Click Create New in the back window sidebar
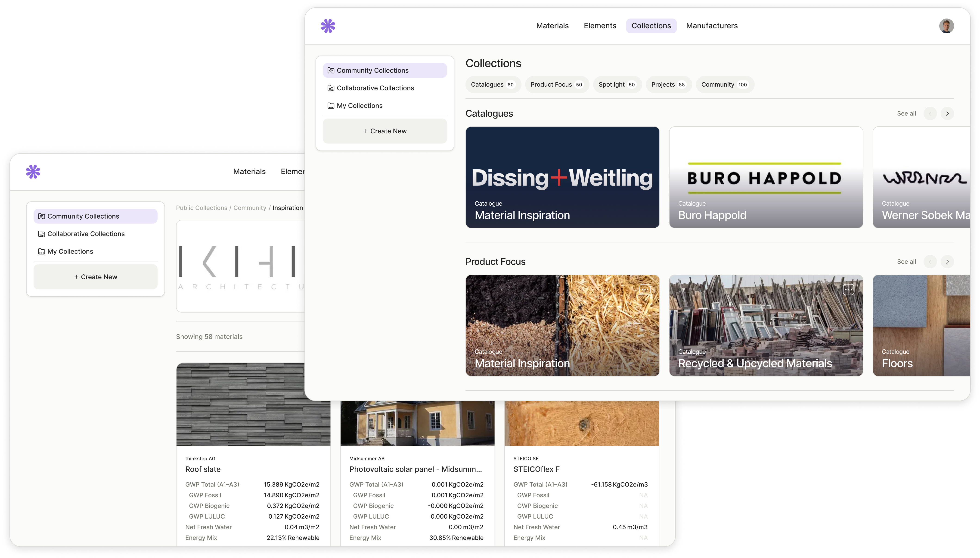Image resolution: width=980 pixels, height=558 pixels. [95, 277]
